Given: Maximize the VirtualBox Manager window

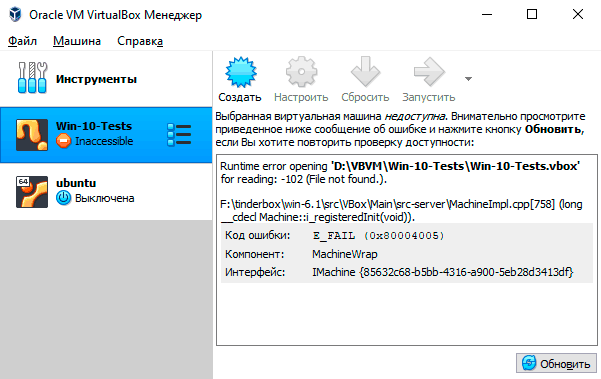Looking at the screenshot, I should (x=532, y=15).
